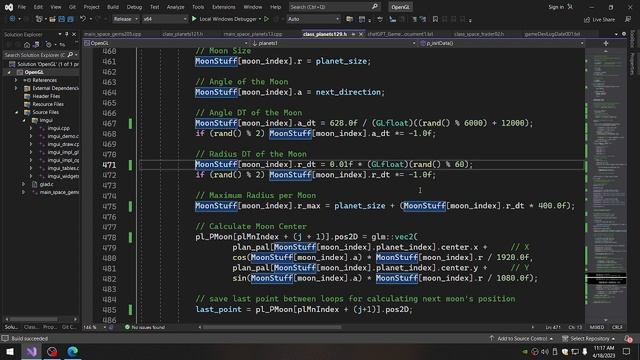Expand the glad.c node
Screen dimensions: 640x360
(x=24, y=184)
